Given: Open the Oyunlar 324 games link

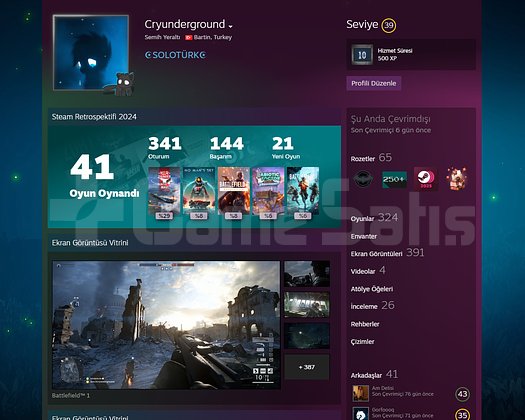Looking at the screenshot, I should (x=374, y=218).
